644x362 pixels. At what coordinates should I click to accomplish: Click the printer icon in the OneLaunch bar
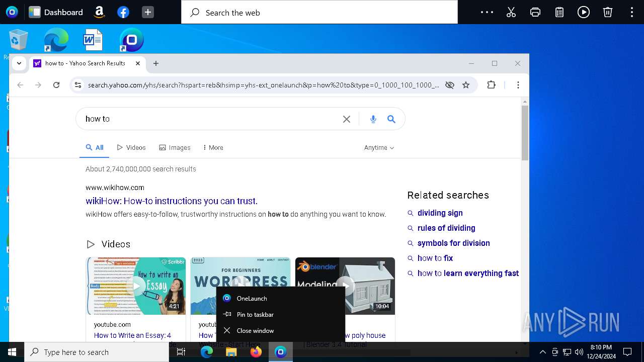[535, 12]
